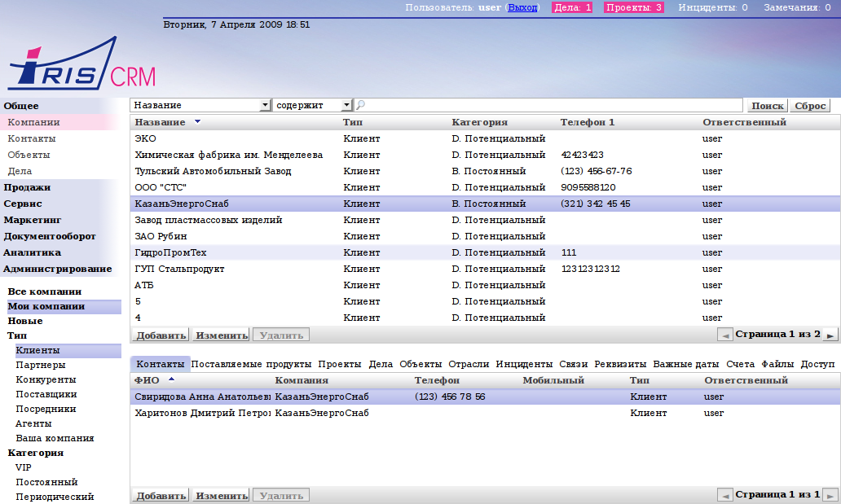Go to previous page of companies list
Viewport: 841px width, 504px height.
coord(724,335)
